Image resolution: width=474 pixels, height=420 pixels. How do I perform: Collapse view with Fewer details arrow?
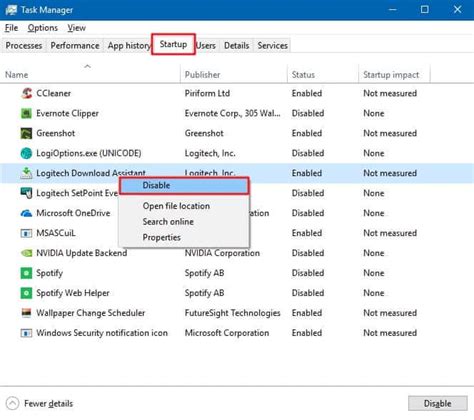(12, 404)
